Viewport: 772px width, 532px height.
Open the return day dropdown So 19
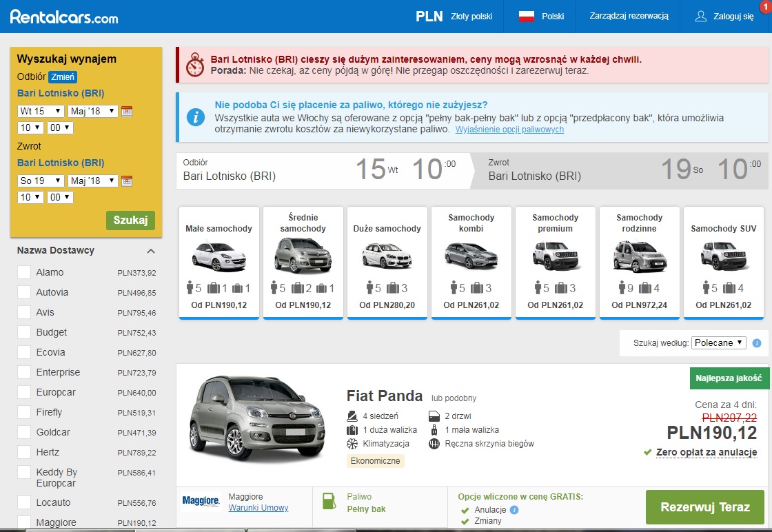(x=41, y=181)
